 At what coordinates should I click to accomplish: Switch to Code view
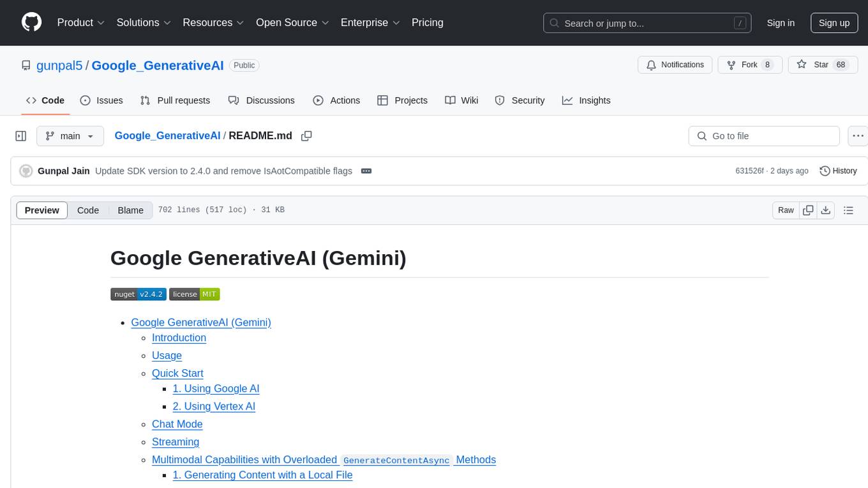click(88, 210)
